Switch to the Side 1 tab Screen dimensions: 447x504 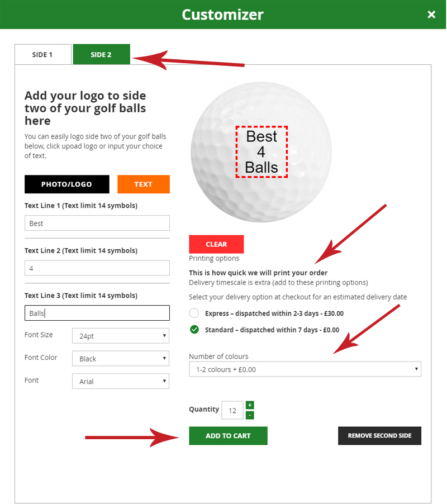[x=42, y=55]
